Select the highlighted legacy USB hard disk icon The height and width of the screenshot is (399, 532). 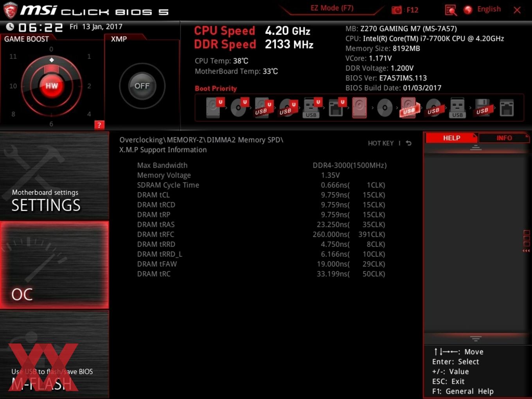(x=409, y=108)
